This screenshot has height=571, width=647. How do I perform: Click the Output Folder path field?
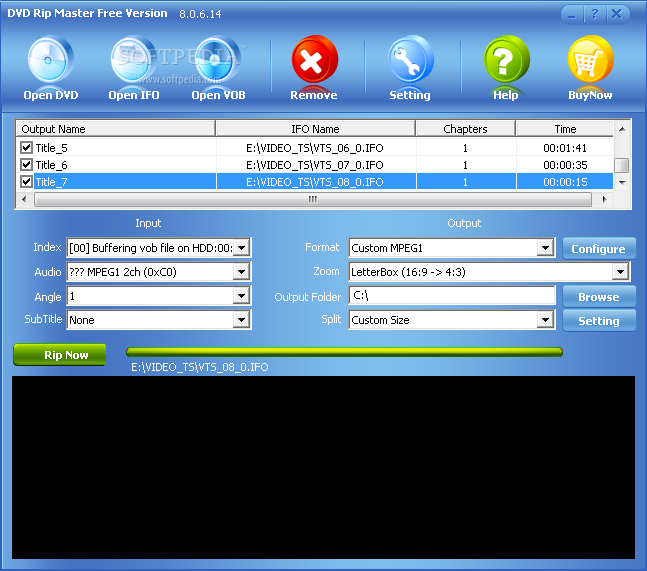click(x=452, y=295)
